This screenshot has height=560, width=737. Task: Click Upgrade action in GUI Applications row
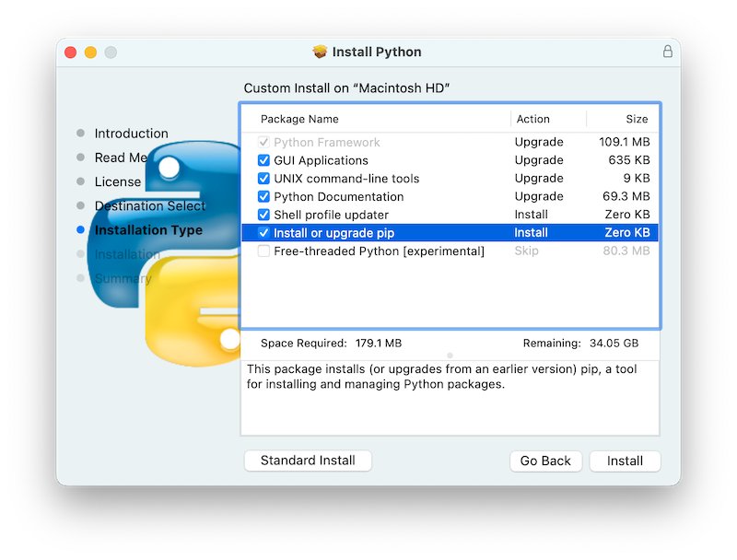point(539,160)
